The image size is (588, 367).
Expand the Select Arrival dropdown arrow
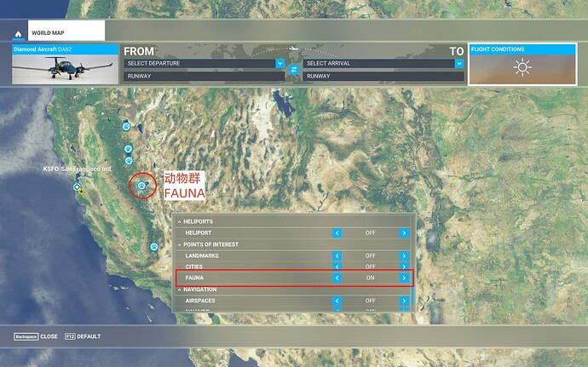[459, 63]
